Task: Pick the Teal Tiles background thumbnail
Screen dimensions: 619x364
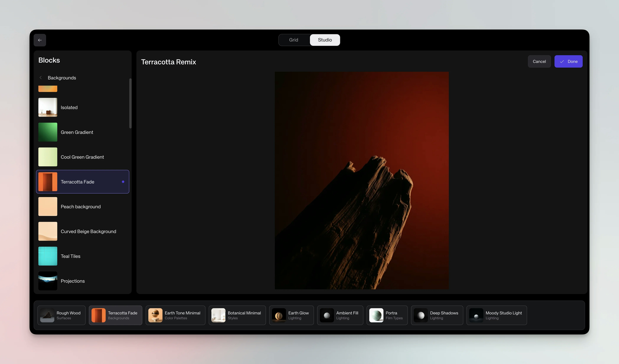Action: [x=48, y=256]
